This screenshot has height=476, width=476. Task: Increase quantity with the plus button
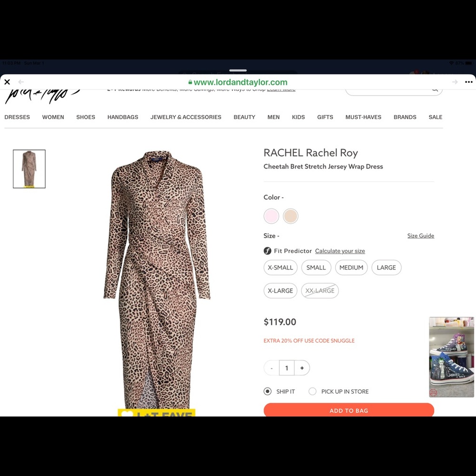(x=302, y=368)
